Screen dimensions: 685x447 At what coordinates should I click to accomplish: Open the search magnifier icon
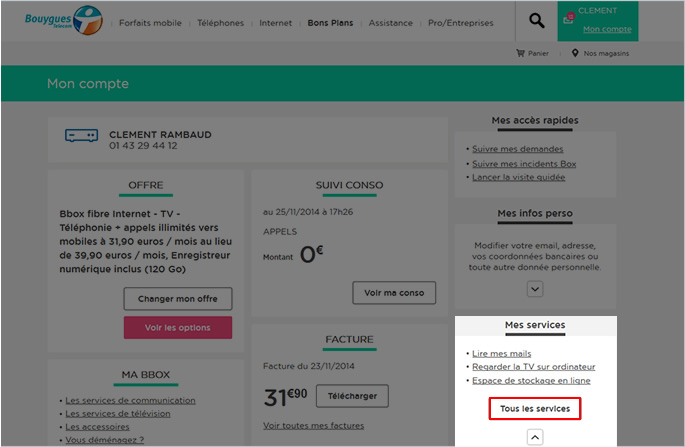point(536,20)
